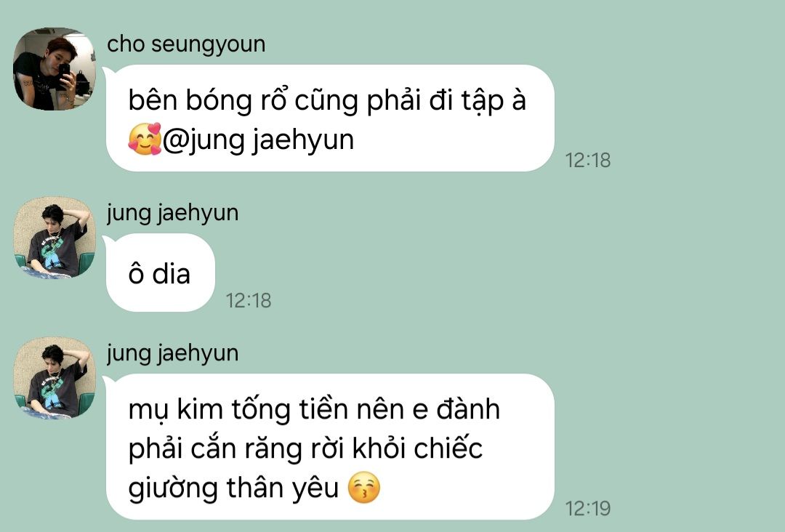Select the 'mụ kim tống tiền' message bubble
The image size is (785, 532).
(x=330, y=447)
